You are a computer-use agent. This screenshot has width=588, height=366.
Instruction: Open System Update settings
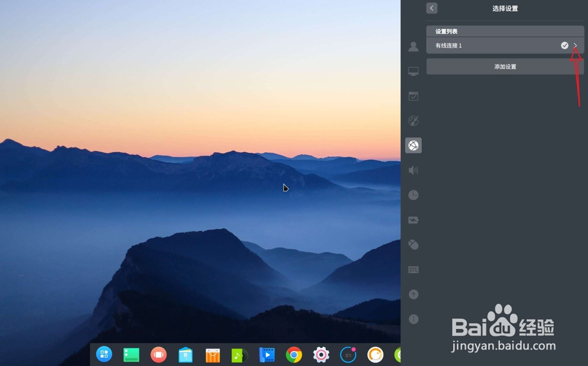[x=413, y=294]
